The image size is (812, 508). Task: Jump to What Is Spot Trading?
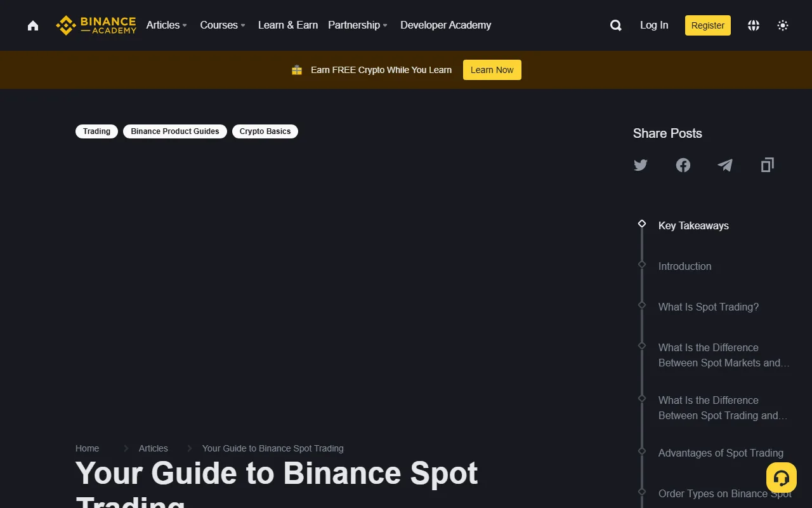coord(709,307)
